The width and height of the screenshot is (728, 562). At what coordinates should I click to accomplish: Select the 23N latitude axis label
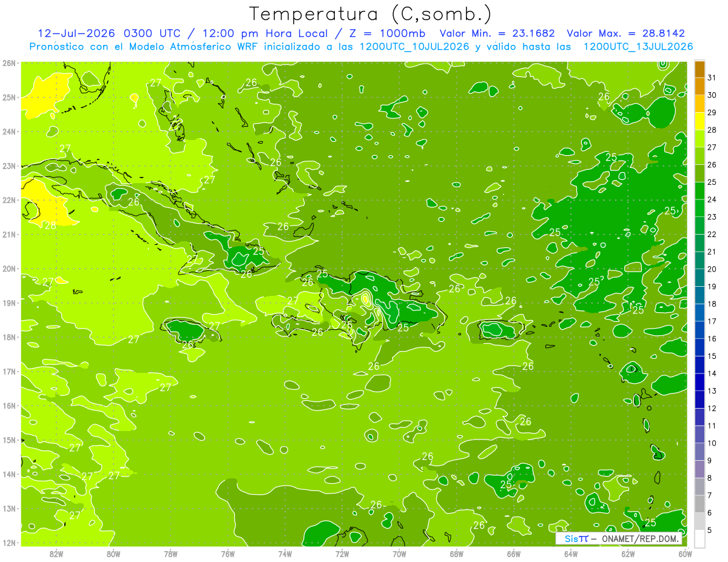(9, 166)
